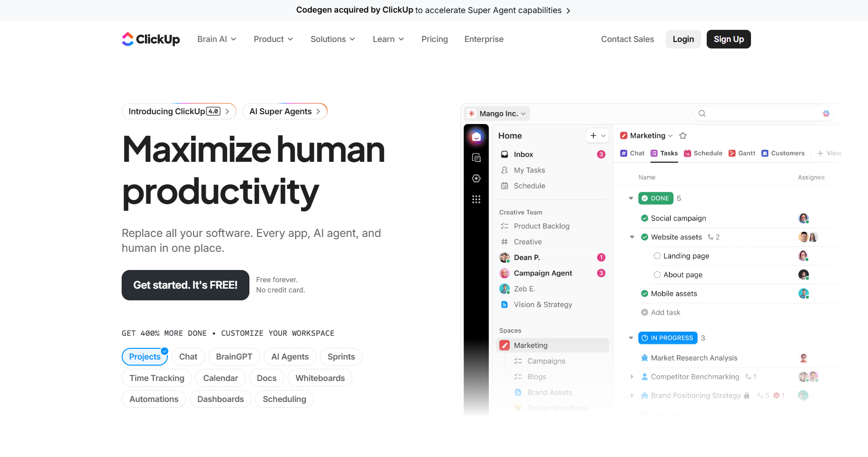Switch to the Gantt tab
Image resolution: width=868 pixels, height=457 pixels.
(x=742, y=153)
